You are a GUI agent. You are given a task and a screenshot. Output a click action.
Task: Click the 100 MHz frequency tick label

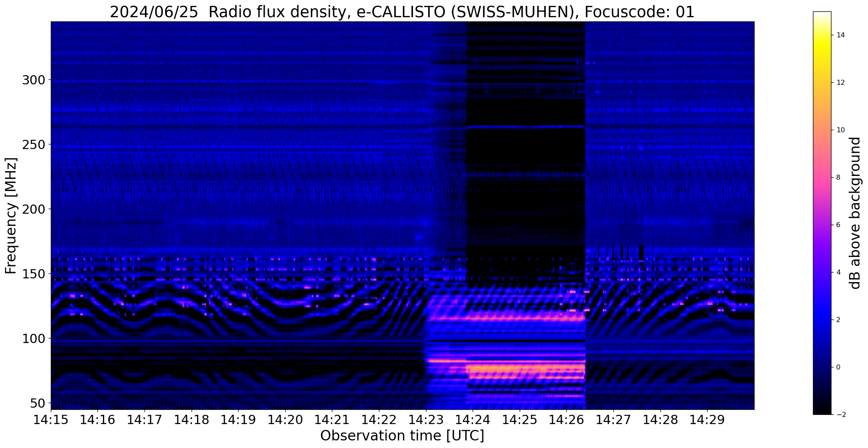click(x=34, y=338)
